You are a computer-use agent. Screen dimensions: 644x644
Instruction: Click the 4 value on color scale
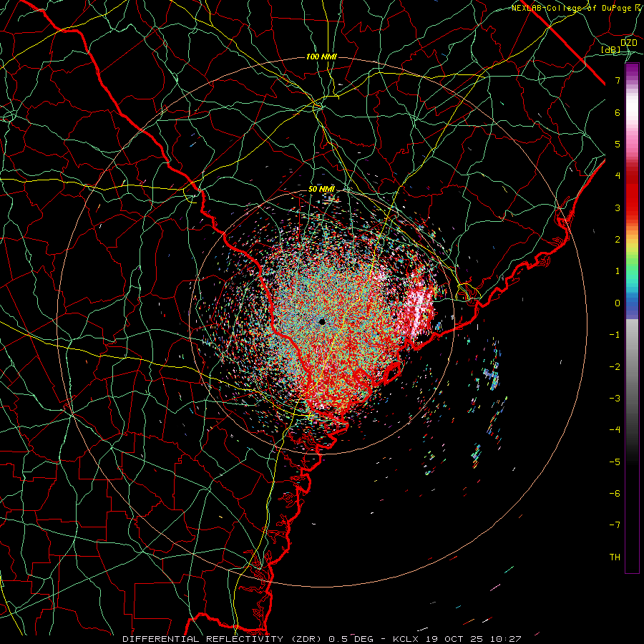pyautogui.click(x=618, y=176)
